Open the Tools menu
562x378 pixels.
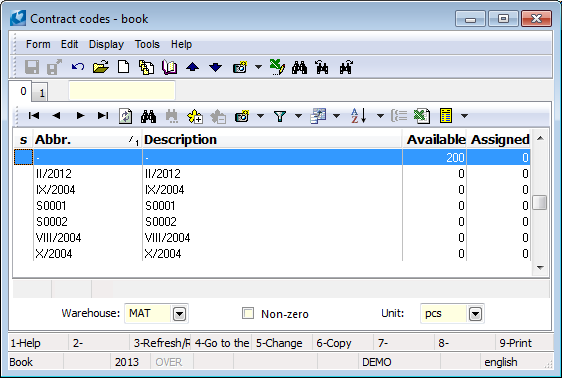(x=147, y=44)
